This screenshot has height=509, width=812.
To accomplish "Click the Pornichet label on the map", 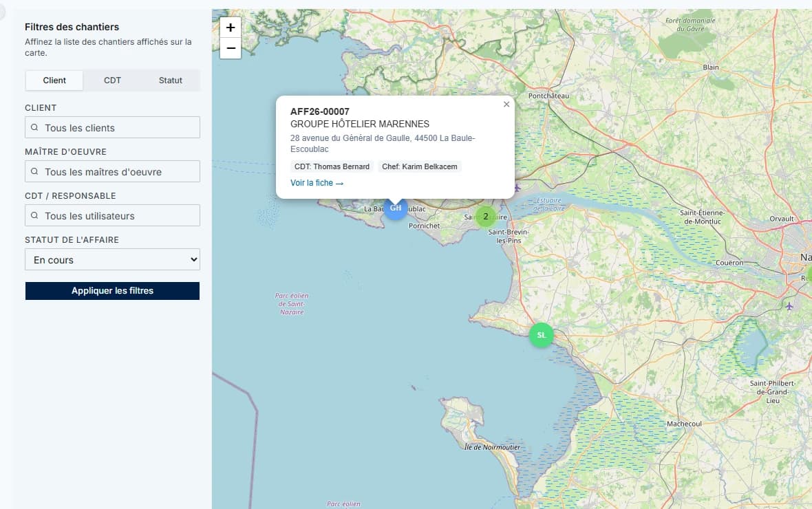I will coord(424,226).
